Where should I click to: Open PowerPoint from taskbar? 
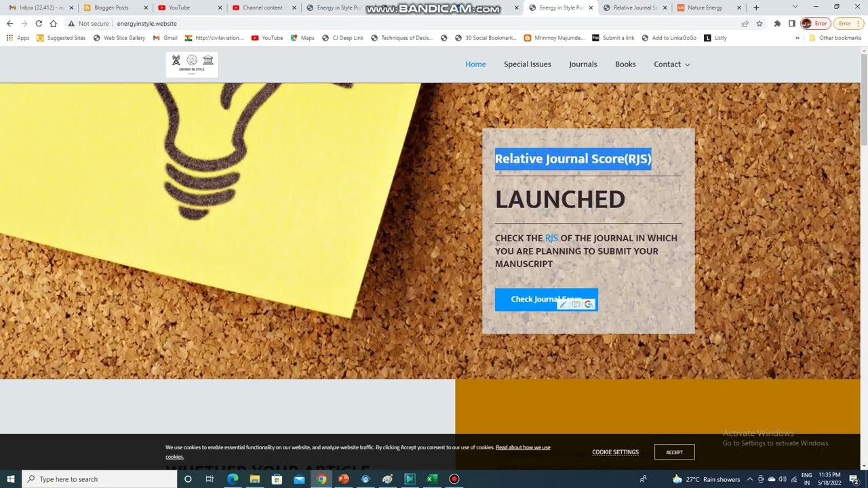click(x=344, y=479)
